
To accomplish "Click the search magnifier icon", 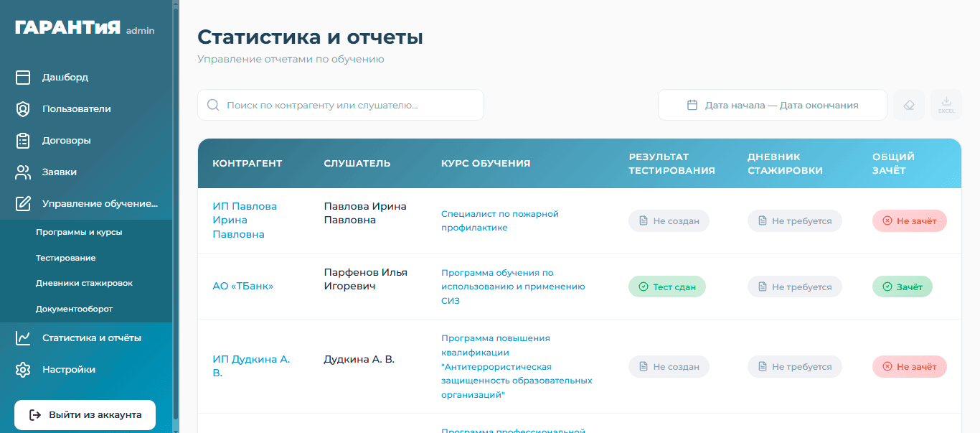I will pos(213,105).
